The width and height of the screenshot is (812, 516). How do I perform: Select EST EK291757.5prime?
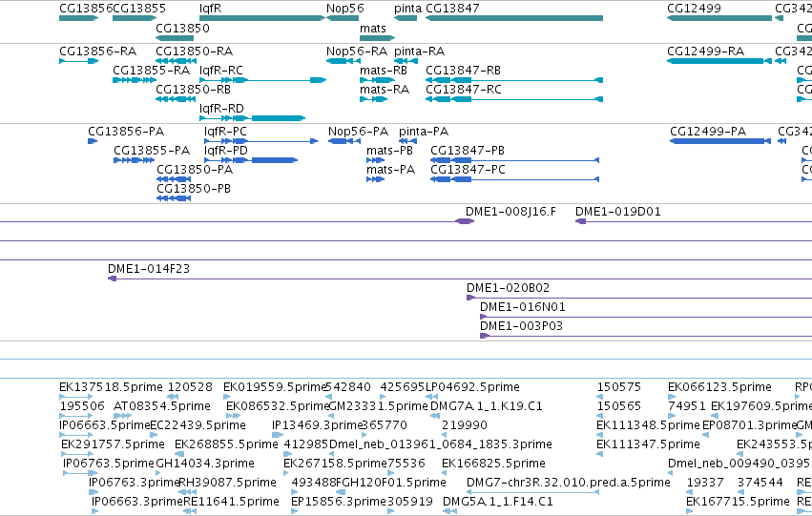click(x=77, y=454)
